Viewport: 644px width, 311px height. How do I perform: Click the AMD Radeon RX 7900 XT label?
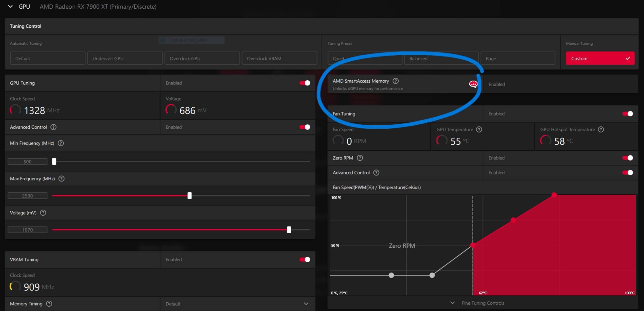click(98, 6)
